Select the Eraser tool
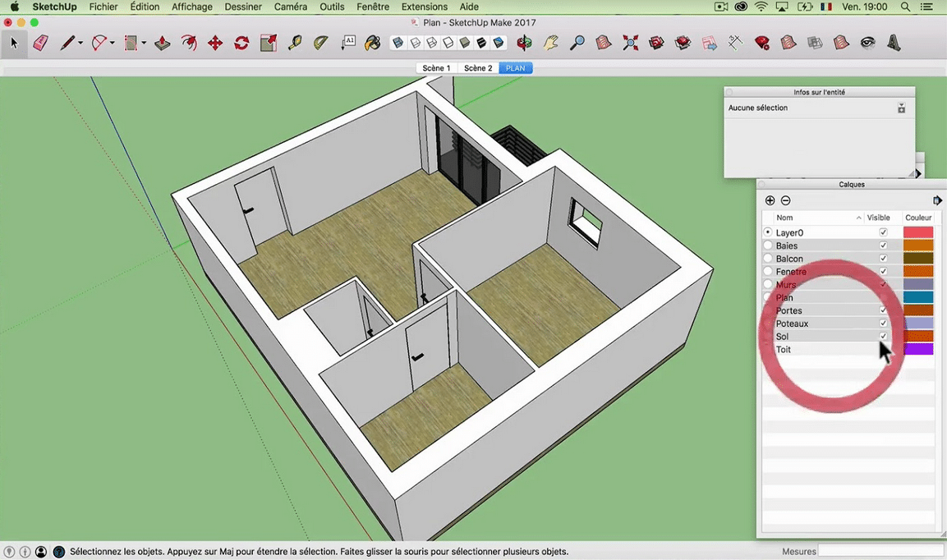The height and width of the screenshot is (560, 947). click(40, 42)
